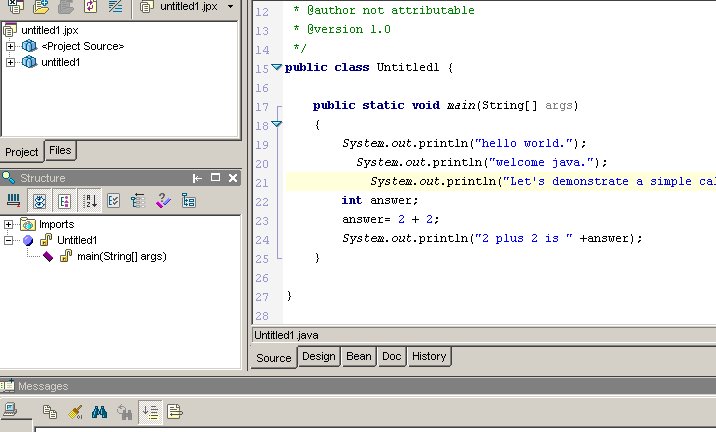
Task: Click the expand hierarchy view icon
Action: [x=189, y=201]
